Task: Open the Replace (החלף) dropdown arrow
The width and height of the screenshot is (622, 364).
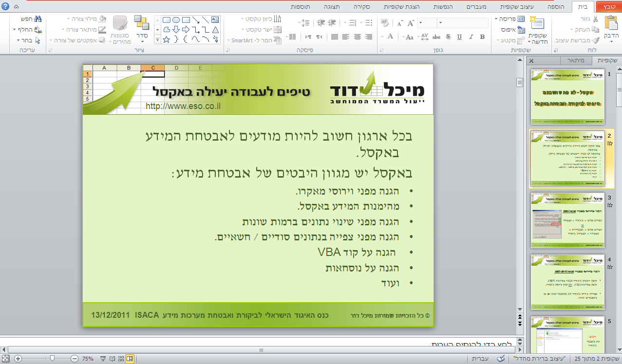Action: point(14,30)
